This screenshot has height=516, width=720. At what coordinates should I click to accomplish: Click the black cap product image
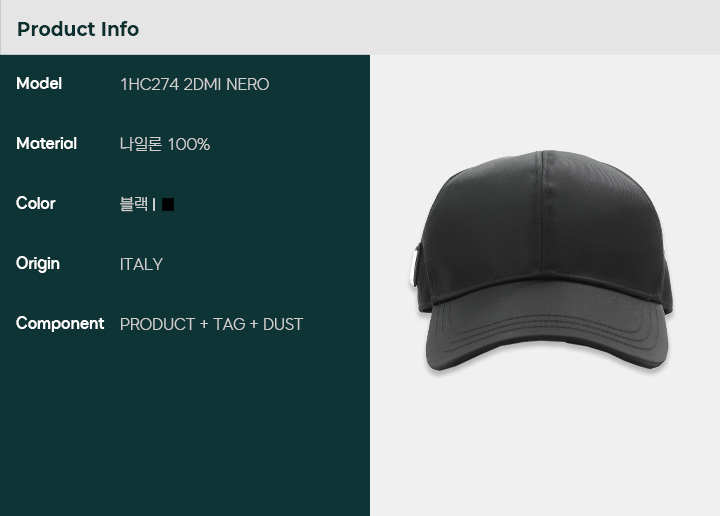[x=543, y=260]
